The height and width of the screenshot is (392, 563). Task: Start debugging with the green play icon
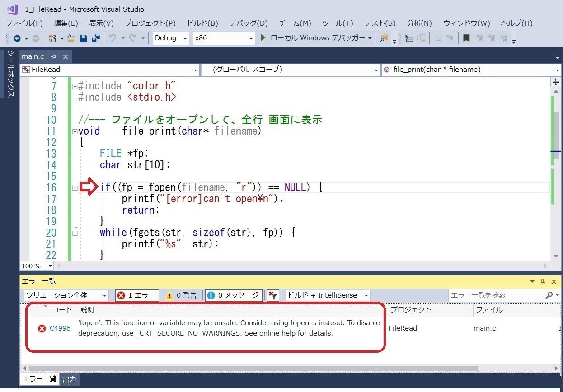(x=263, y=38)
